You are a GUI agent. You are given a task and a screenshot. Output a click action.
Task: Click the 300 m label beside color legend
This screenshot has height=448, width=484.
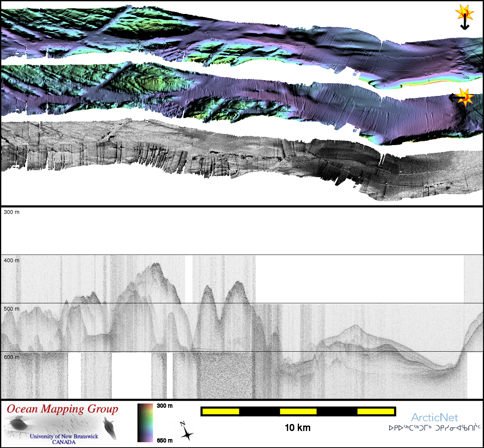click(x=165, y=406)
